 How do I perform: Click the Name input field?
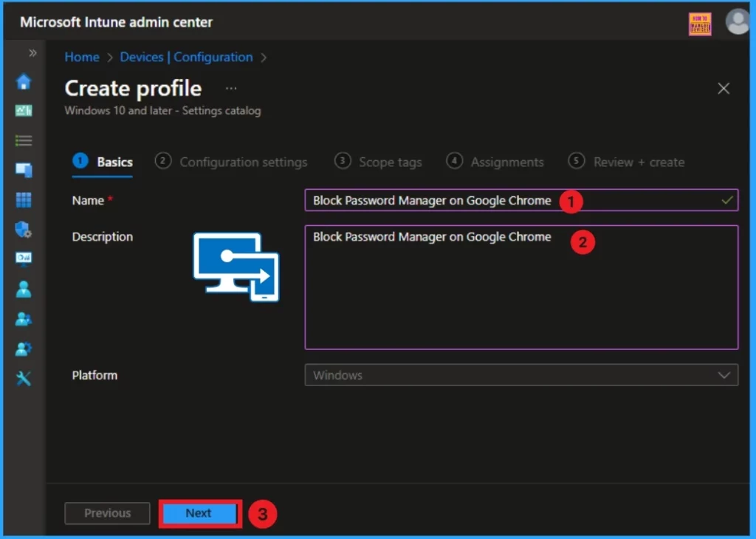tap(521, 200)
